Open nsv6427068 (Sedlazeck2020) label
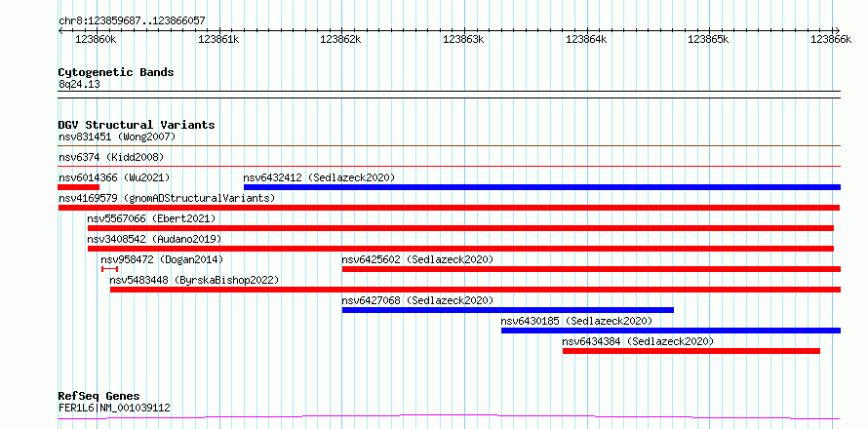The image size is (868, 429). click(x=417, y=300)
